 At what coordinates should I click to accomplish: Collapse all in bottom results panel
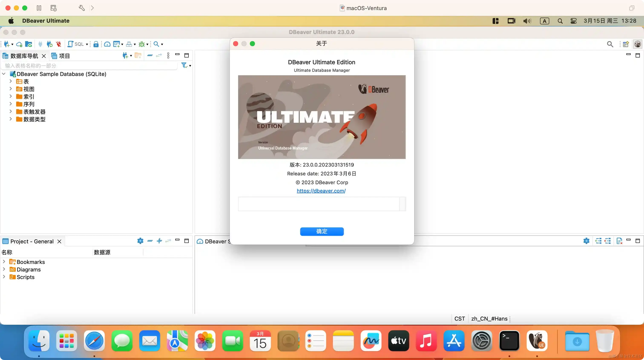click(x=608, y=241)
